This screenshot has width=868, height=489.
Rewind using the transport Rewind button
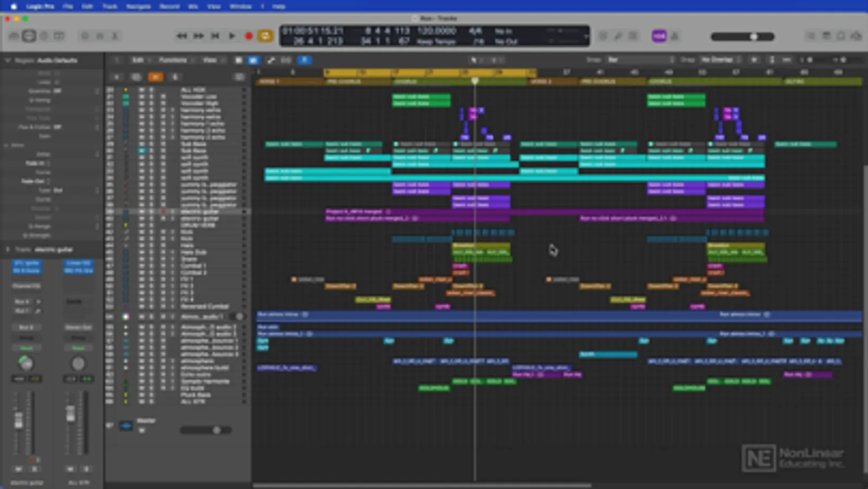pyautogui.click(x=182, y=36)
